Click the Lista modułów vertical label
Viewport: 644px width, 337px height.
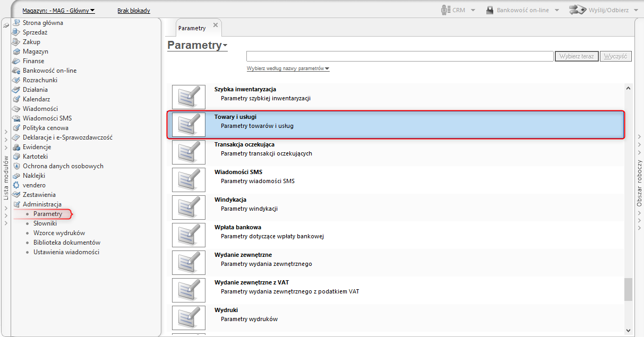coord(6,177)
